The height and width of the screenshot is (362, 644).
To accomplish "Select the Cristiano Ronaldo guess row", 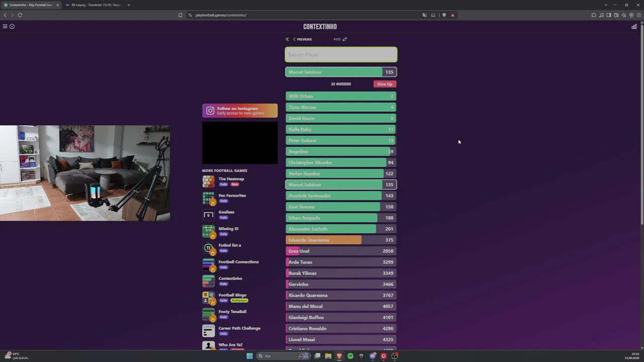I will (x=341, y=328).
